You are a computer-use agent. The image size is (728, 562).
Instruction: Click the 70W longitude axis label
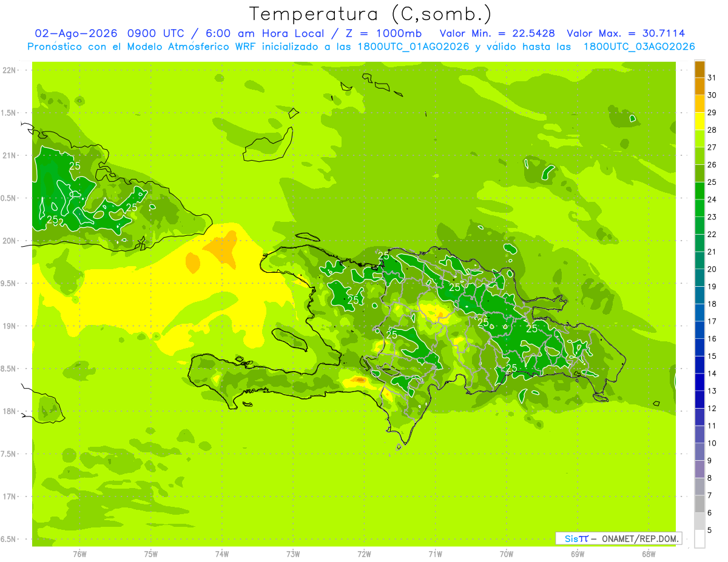click(x=507, y=554)
